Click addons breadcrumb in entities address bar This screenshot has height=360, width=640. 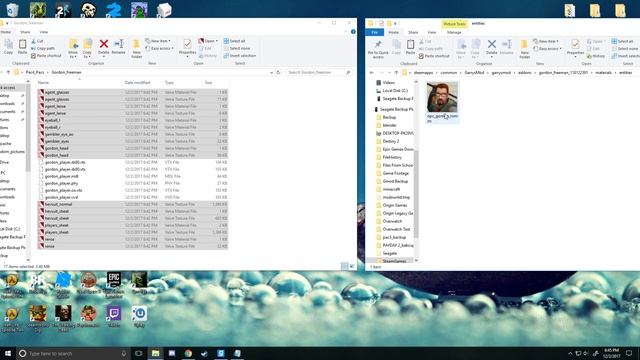[524, 73]
